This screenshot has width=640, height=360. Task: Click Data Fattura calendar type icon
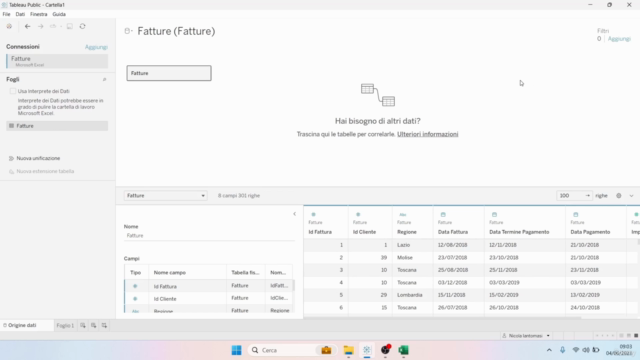coord(443,214)
